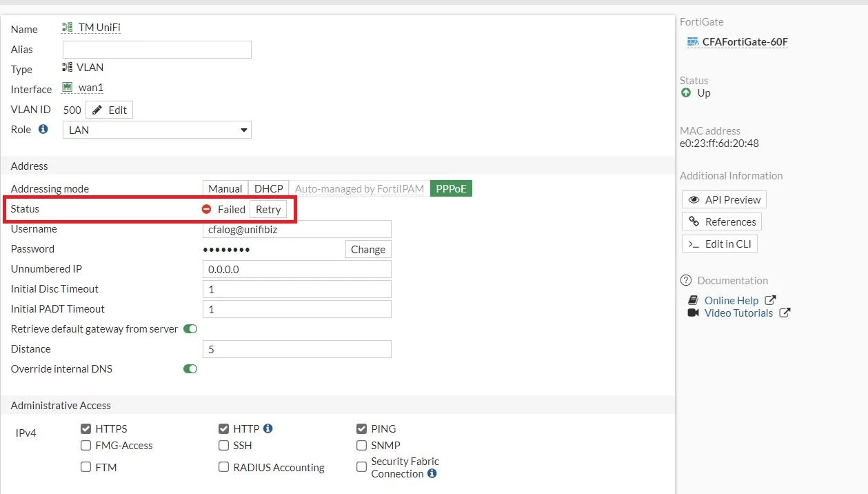Check the FMG-Access checkbox
868x494 pixels.
tap(86, 446)
